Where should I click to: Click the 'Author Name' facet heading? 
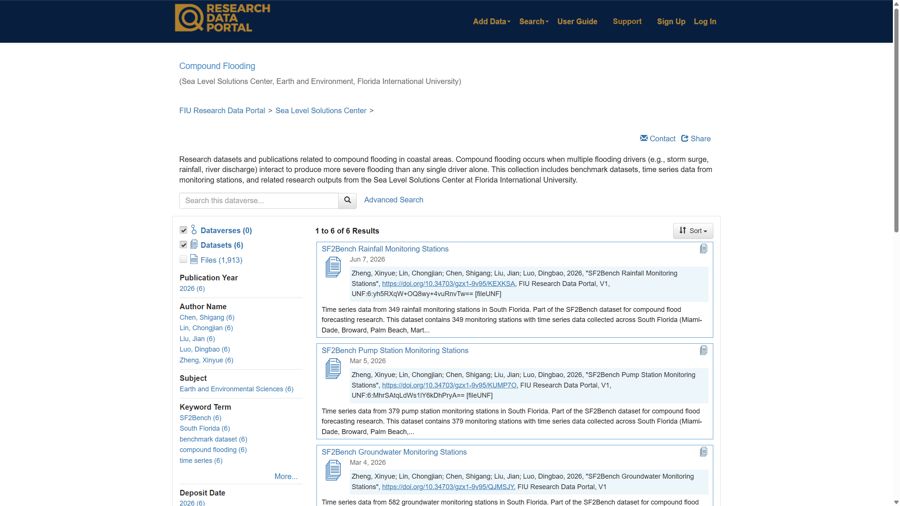[x=203, y=306]
